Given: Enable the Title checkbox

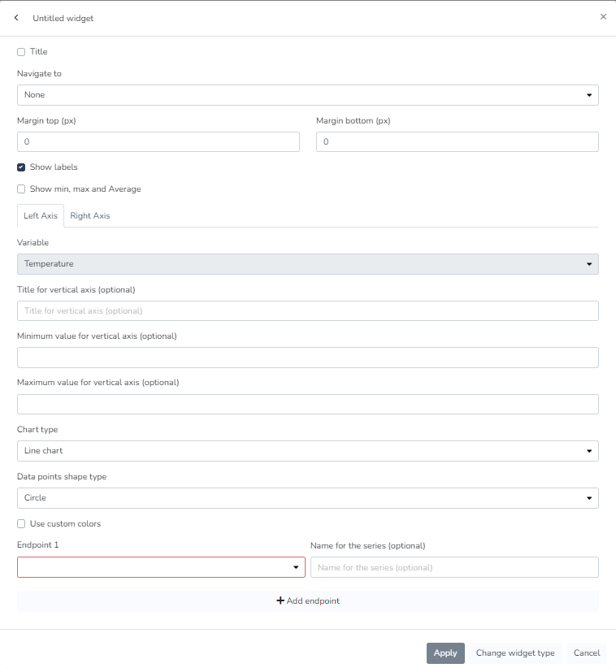Looking at the screenshot, I should [21, 52].
